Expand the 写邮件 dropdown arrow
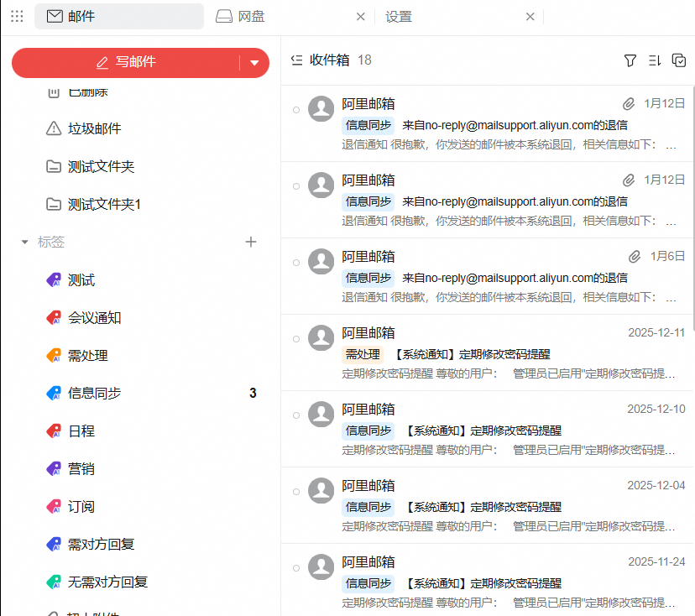695x616 pixels. click(x=254, y=63)
